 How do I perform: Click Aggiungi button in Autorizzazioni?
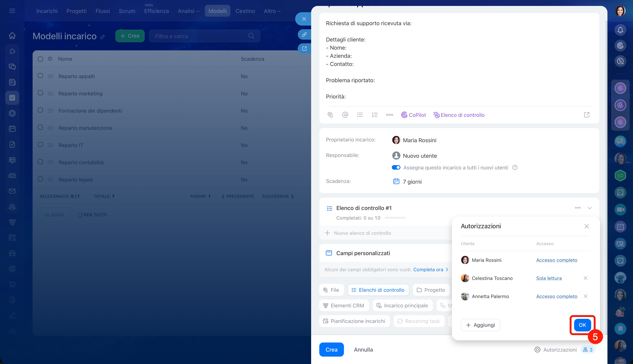click(x=480, y=325)
